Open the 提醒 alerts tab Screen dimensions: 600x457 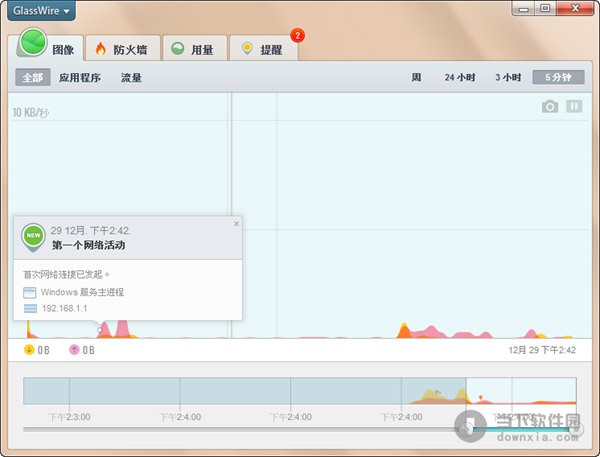tap(263, 49)
